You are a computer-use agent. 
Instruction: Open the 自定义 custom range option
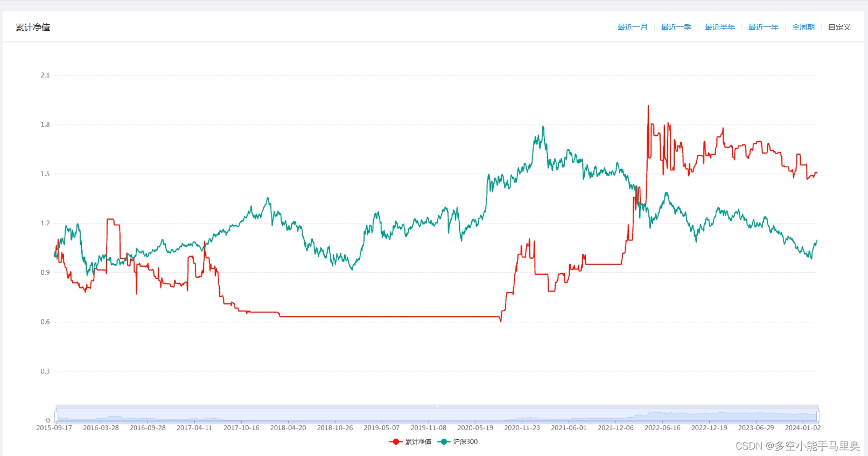[839, 27]
